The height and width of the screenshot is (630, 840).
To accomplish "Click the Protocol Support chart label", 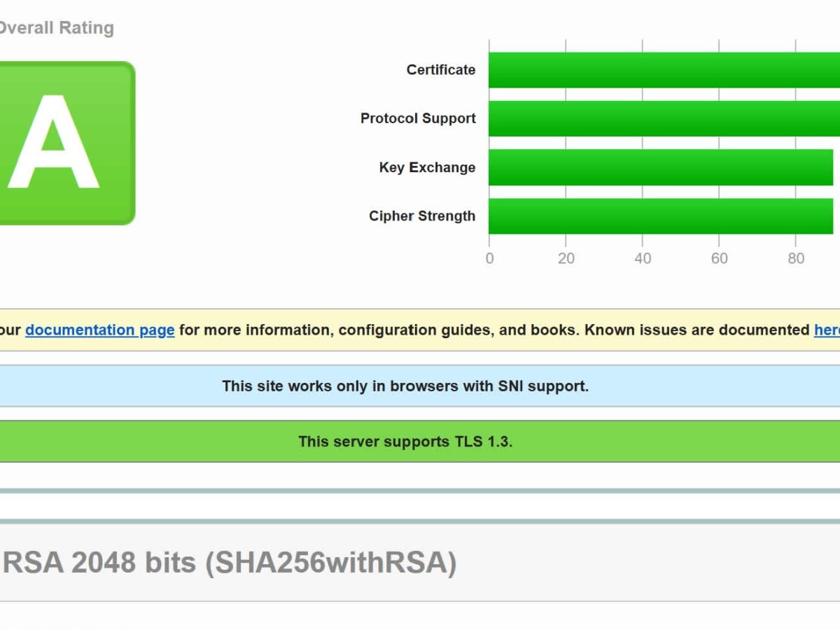I will [x=418, y=118].
